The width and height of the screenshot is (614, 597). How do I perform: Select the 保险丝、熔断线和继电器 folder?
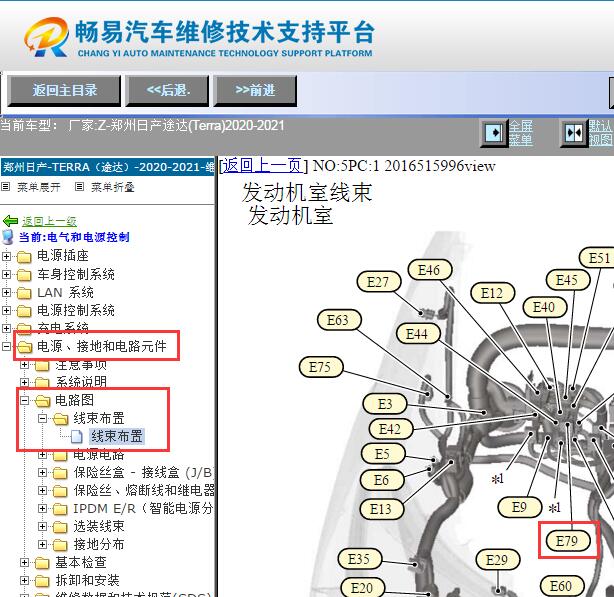(144, 491)
